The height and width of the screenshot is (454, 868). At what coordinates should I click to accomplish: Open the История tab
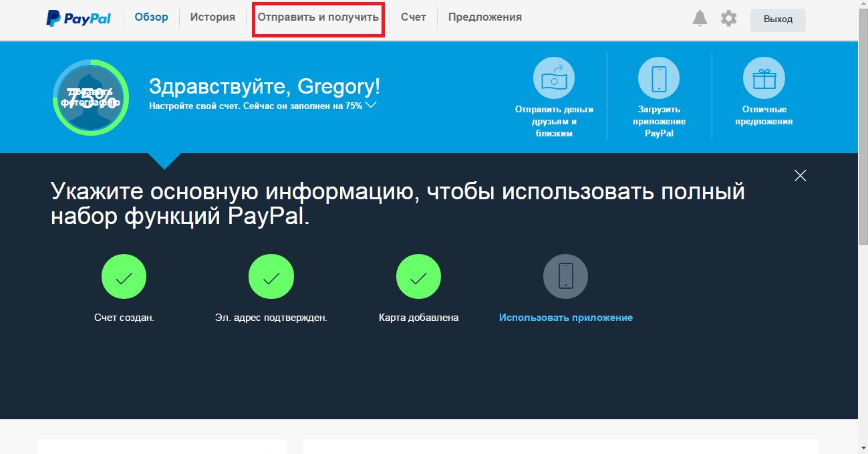[x=212, y=17]
